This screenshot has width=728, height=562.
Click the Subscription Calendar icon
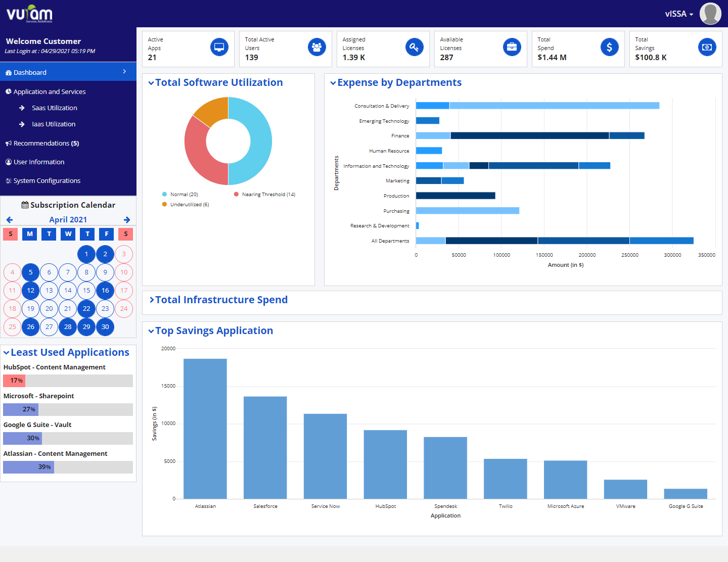click(x=25, y=205)
